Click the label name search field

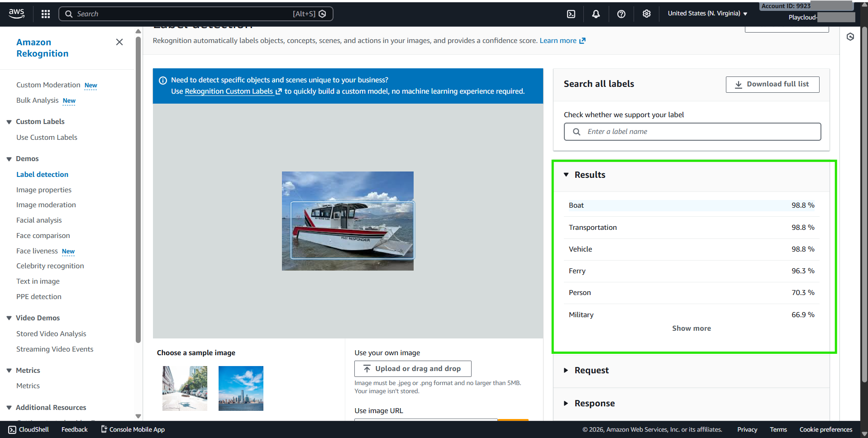692,132
